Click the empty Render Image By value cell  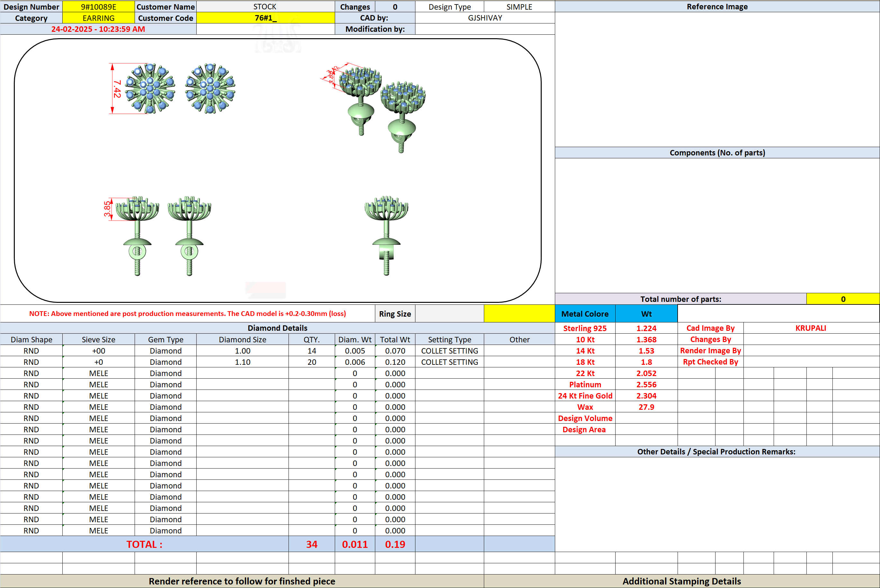point(811,351)
